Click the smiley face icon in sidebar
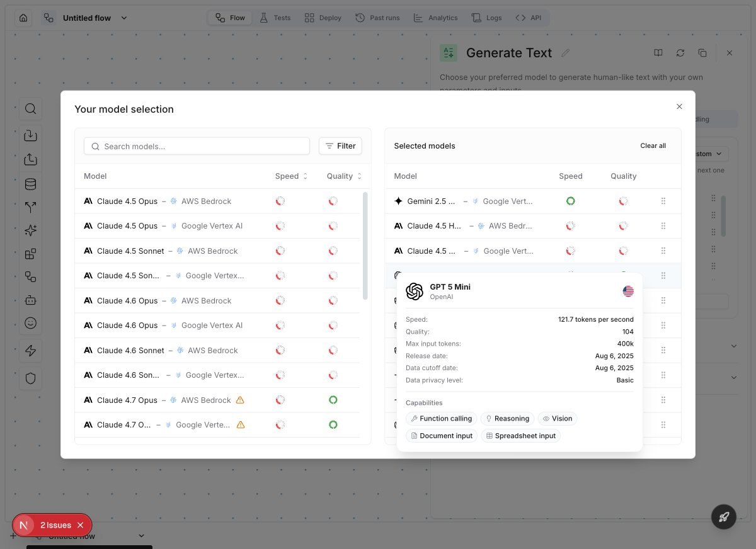756x549 pixels. coord(30,323)
